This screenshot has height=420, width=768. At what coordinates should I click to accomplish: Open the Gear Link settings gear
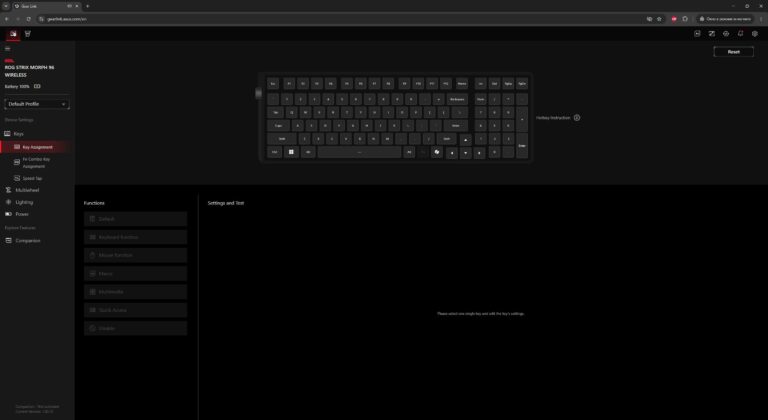tap(755, 34)
